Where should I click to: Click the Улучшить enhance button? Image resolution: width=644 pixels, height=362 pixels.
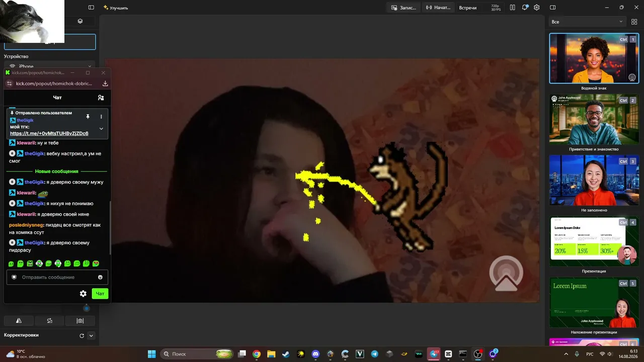pos(116,8)
